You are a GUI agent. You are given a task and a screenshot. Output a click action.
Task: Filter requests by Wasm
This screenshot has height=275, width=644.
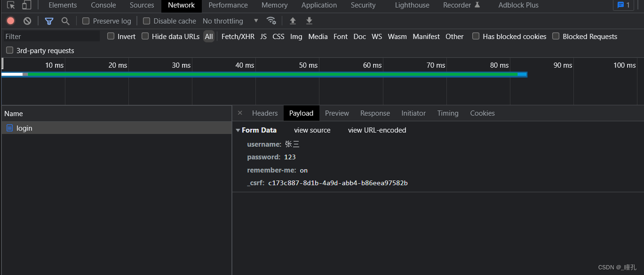coord(398,36)
